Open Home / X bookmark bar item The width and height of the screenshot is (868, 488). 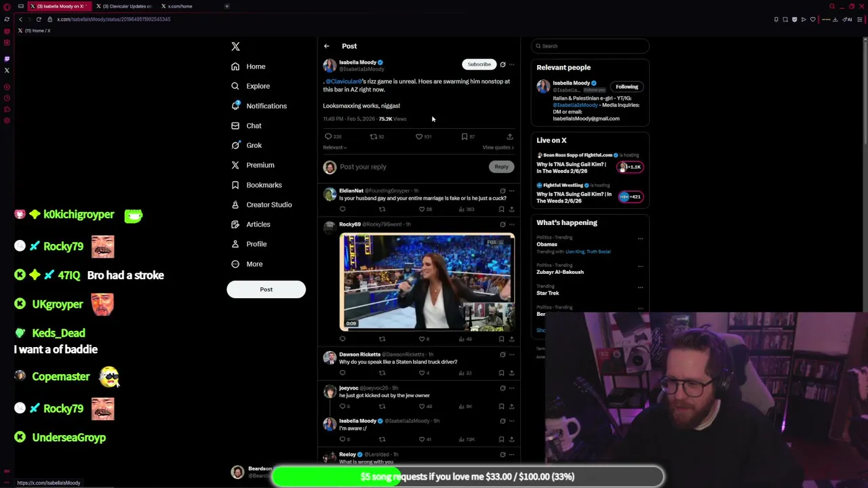coord(35,30)
